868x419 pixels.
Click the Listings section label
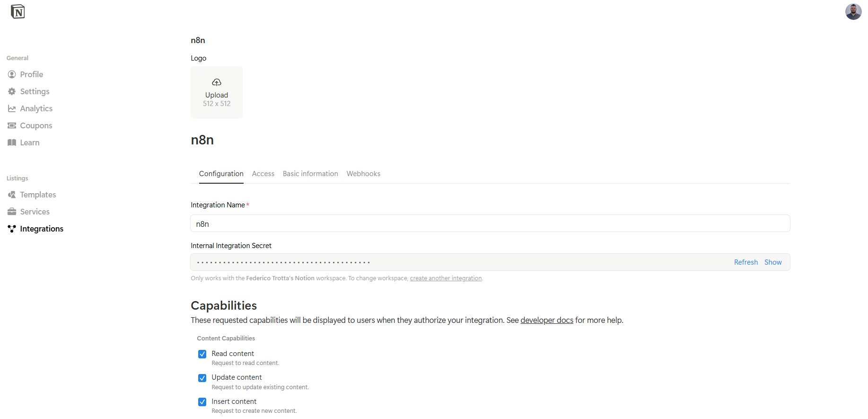(x=18, y=178)
